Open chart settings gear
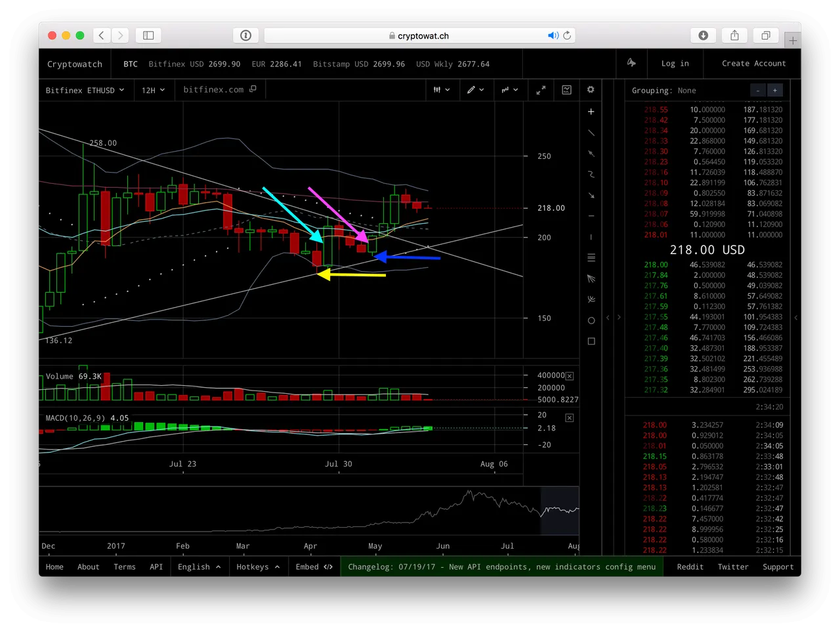Screen dimensions: 840x632 (591, 90)
